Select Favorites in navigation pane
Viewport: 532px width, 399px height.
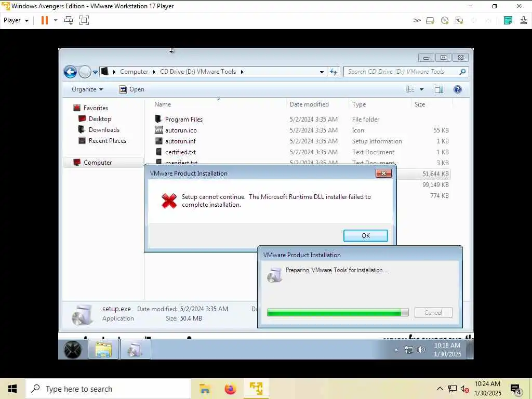point(96,108)
